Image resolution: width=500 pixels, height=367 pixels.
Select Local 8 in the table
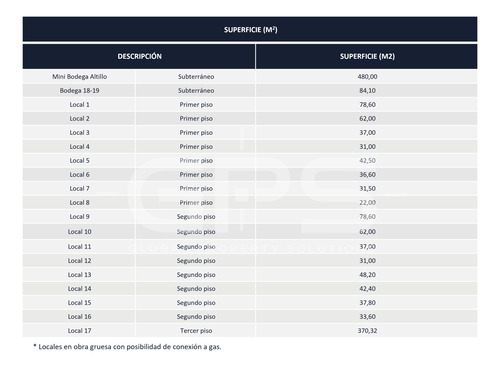coord(79,203)
